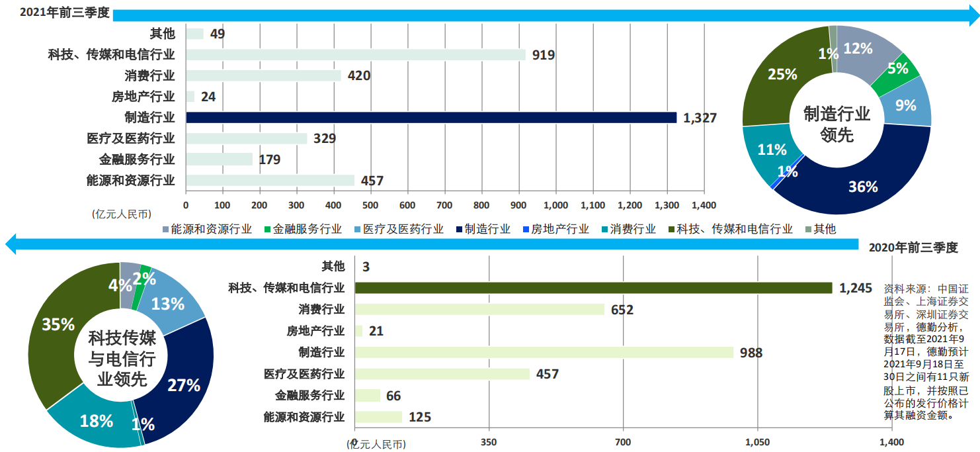Click the 资料来源 source note text
Image resolution: width=980 pixels, height=452 pixels.
pyautogui.click(x=926, y=352)
